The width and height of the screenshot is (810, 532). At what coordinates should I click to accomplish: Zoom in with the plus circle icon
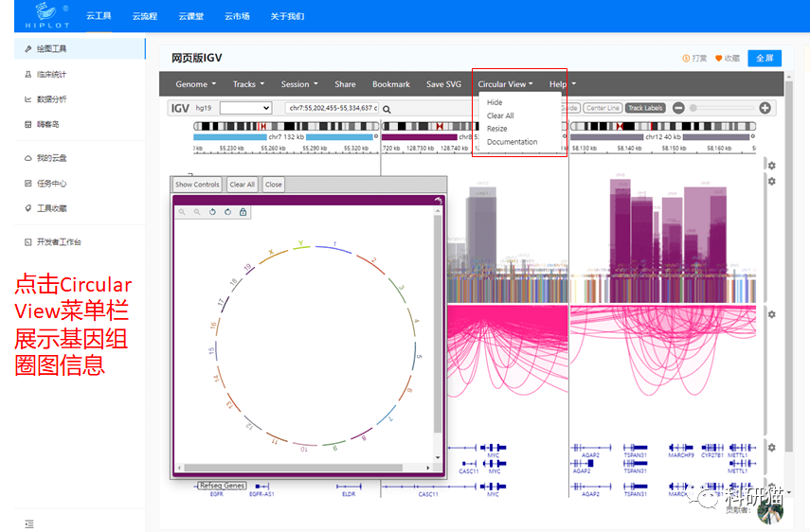point(765,108)
